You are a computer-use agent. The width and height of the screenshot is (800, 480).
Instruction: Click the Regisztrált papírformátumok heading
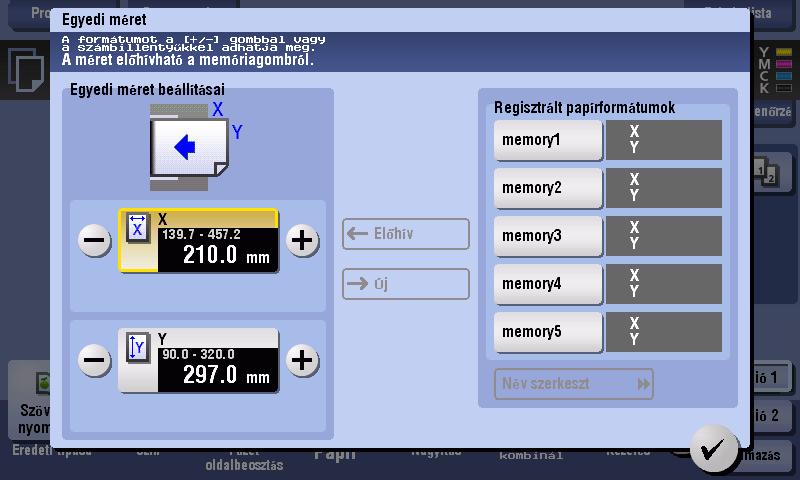pyautogui.click(x=584, y=108)
